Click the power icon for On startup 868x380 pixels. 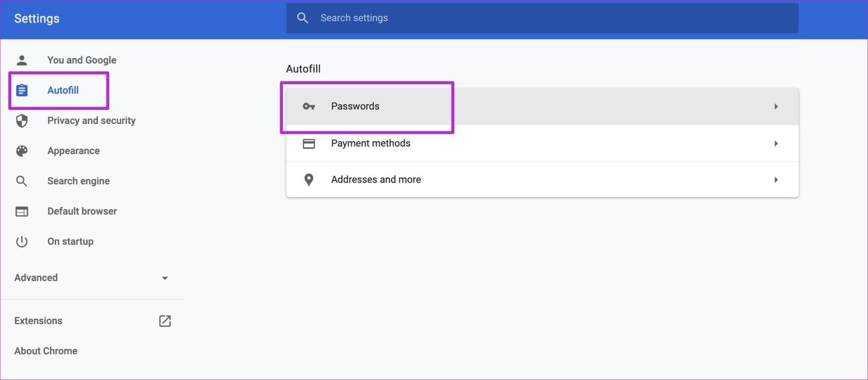tap(22, 241)
